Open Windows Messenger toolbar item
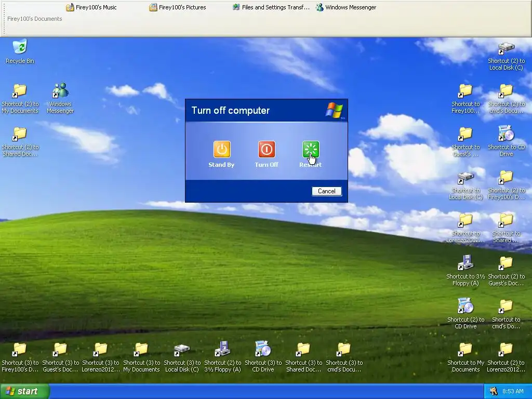The image size is (532, 399). (346, 7)
